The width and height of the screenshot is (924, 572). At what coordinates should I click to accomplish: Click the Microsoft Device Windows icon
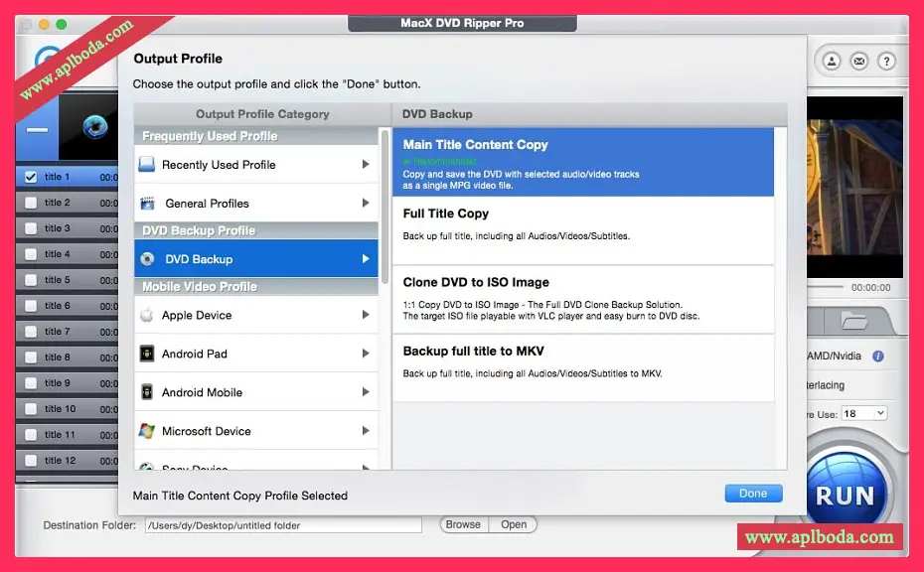click(x=147, y=431)
